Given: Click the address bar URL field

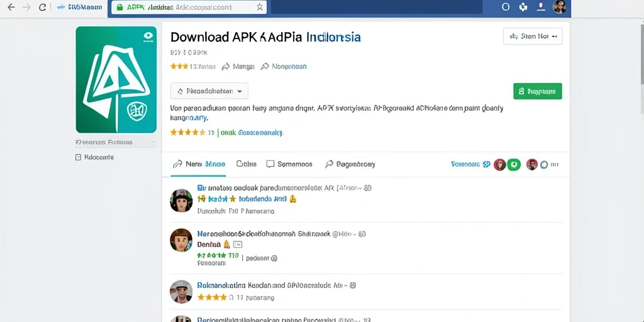Looking at the screenshot, I should click(189, 8).
